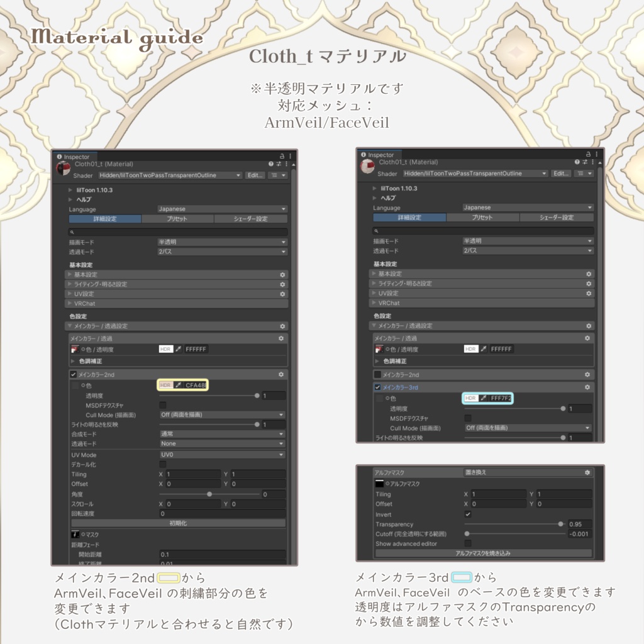Image resolution: width=644 pixels, height=644 pixels.
Task: Open gear for ライティング・明るさ設定 in left panel
Action: point(282,284)
